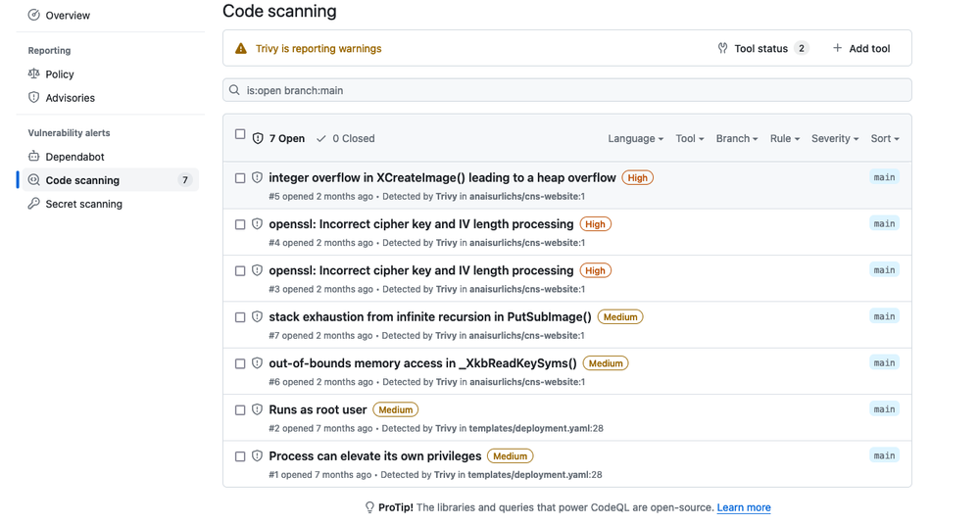Click the Policy scale icon

point(34,73)
